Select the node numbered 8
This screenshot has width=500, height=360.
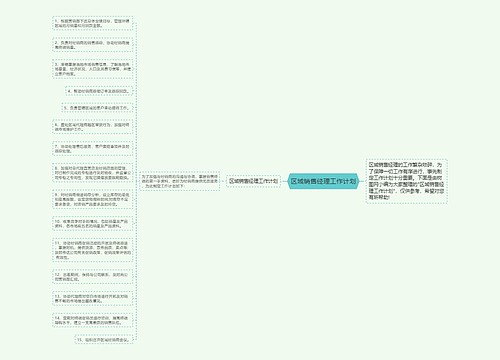point(93,173)
